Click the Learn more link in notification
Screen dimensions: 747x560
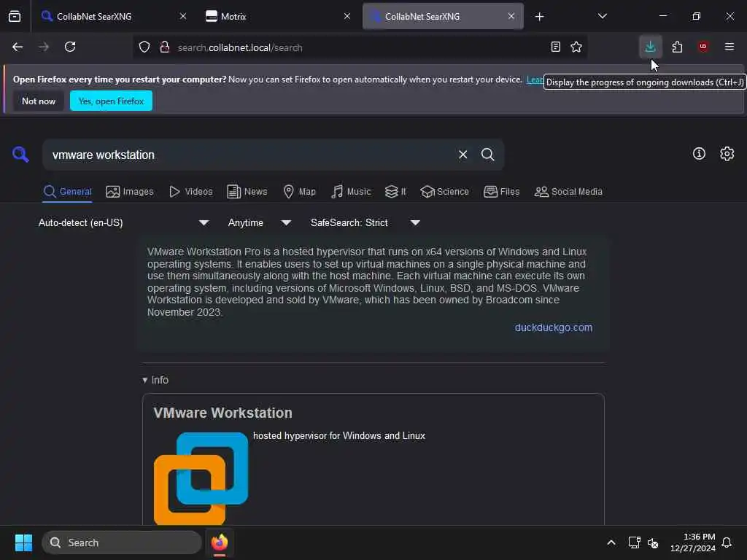click(535, 79)
